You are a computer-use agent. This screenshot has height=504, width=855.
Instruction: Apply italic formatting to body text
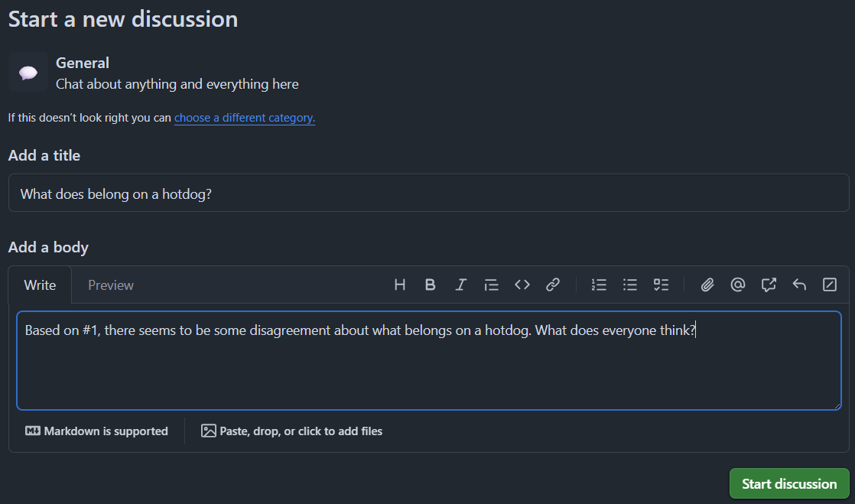[x=460, y=285]
